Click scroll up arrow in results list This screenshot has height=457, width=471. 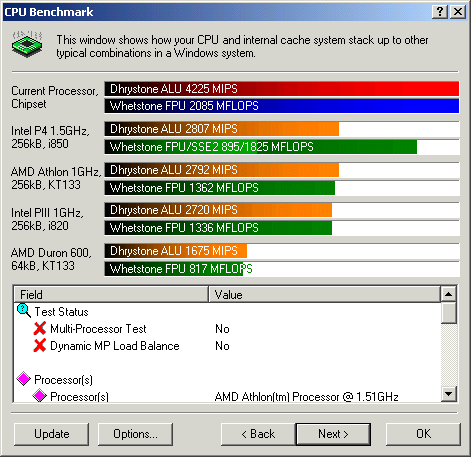click(x=449, y=294)
